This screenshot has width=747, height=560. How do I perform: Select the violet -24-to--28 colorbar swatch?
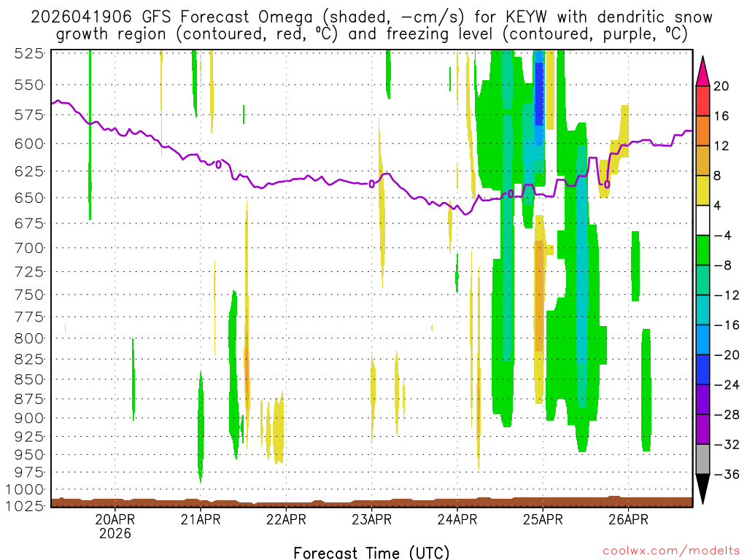point(703,399)
